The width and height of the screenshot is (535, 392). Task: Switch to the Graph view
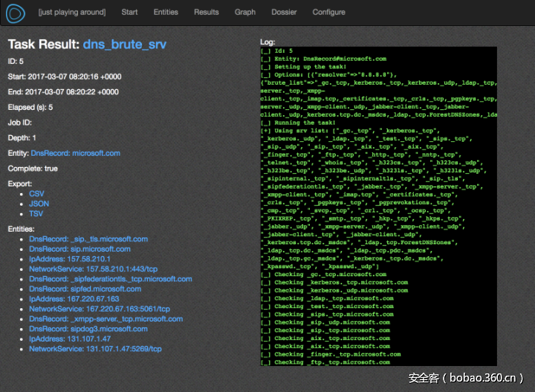coord(245,12)
